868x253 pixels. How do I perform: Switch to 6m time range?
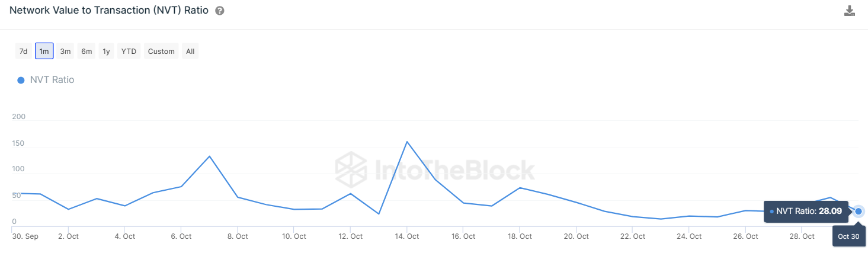point(87,52)
